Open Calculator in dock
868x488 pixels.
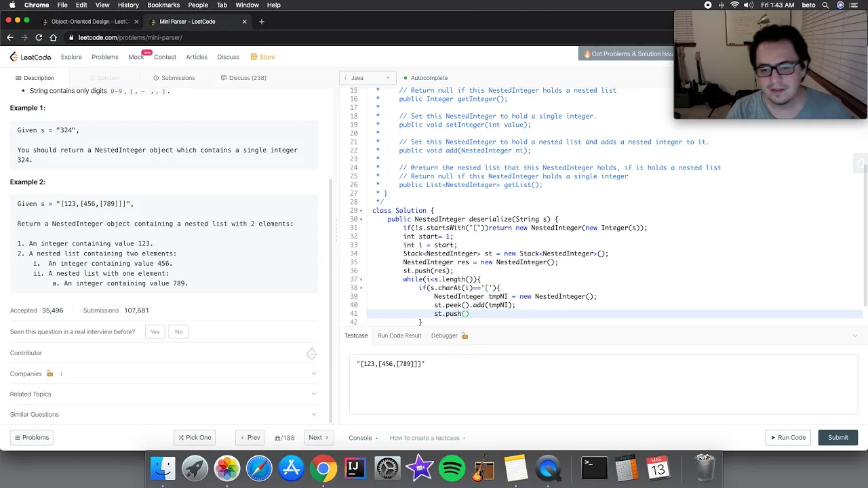[627, 468]
